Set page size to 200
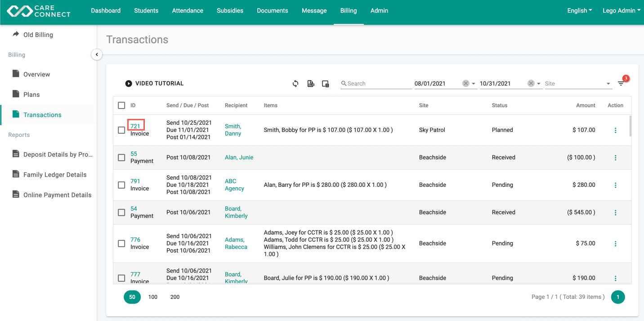 [175, 297]
